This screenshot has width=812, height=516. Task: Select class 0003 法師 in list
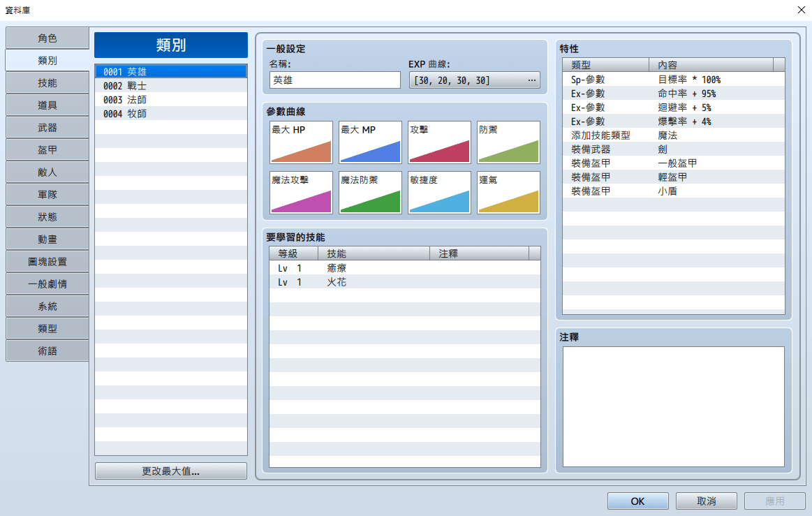pyautogui.click(x=171, y=99)
